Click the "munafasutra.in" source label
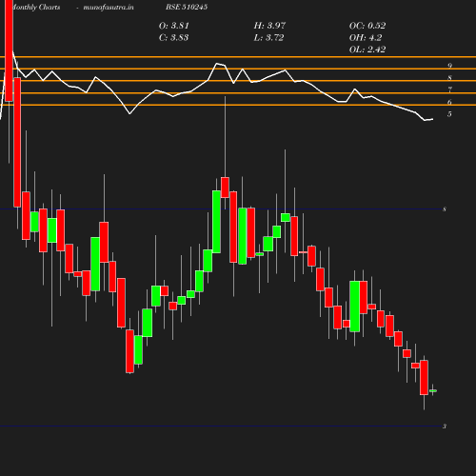Screen dimensions: 476x476 pos(109,7)
